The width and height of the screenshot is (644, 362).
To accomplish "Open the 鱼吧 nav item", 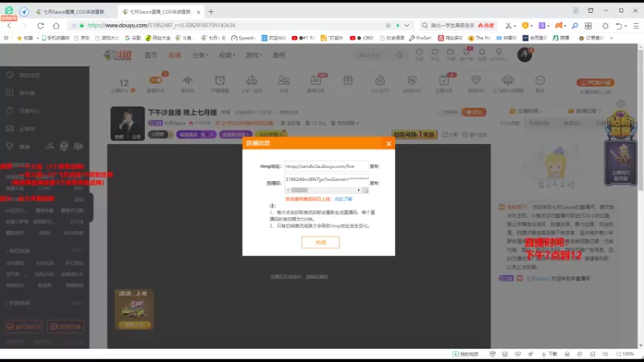I will 279,55.
